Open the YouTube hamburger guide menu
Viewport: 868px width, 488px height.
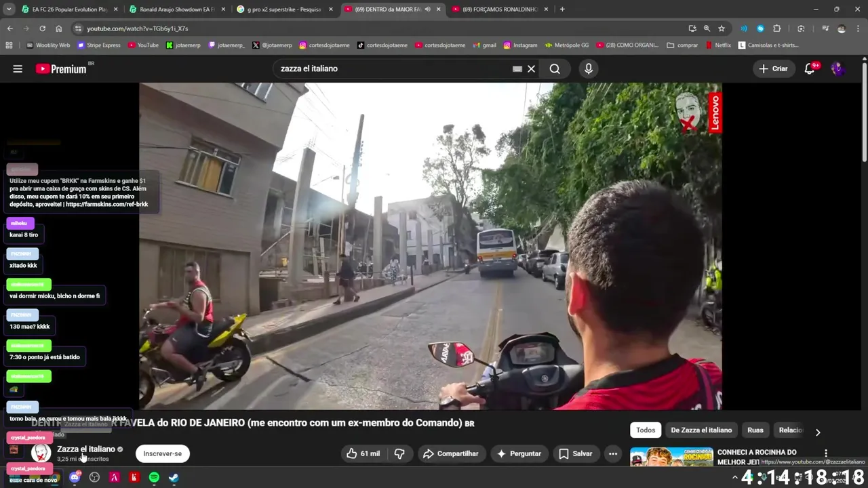pos(18,68)
